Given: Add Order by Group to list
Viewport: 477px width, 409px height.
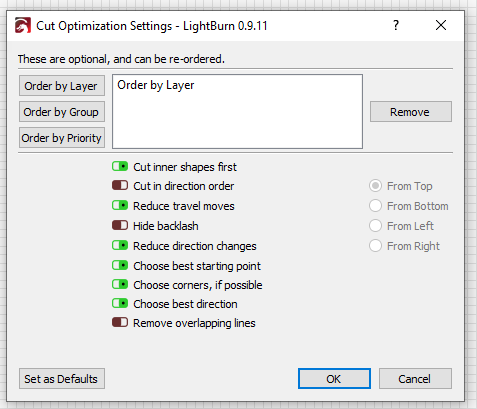Looking at the screenshot, I should 62,112.
